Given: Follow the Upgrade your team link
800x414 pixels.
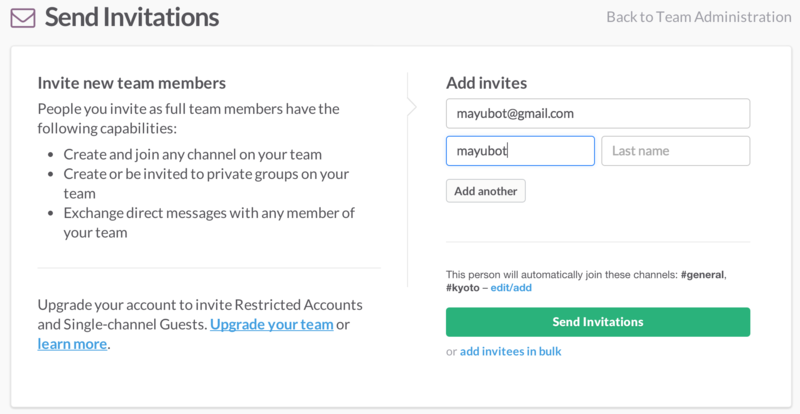Looking at the screenshot, I should pos(271,325).
